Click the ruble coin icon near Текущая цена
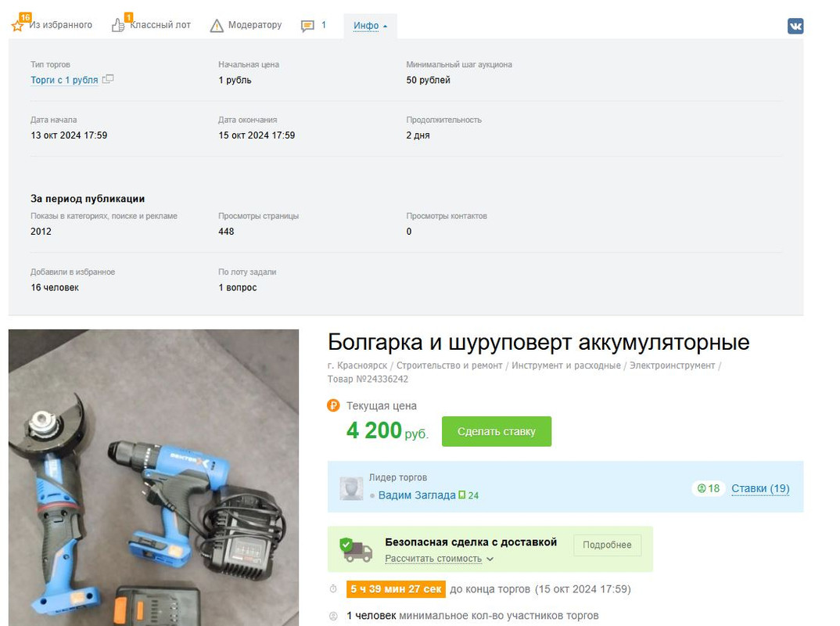Image resolution: width=840 pixels, height=626 pixels. pyautogui.click(x=333, y=405)
